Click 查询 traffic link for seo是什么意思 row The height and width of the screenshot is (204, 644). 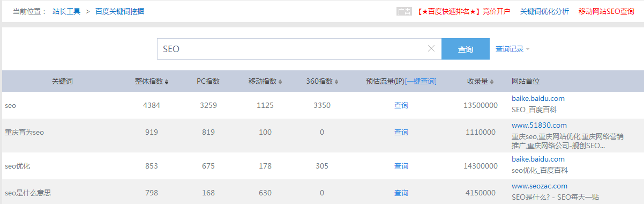pyautogui.click(x=401, y=193)
